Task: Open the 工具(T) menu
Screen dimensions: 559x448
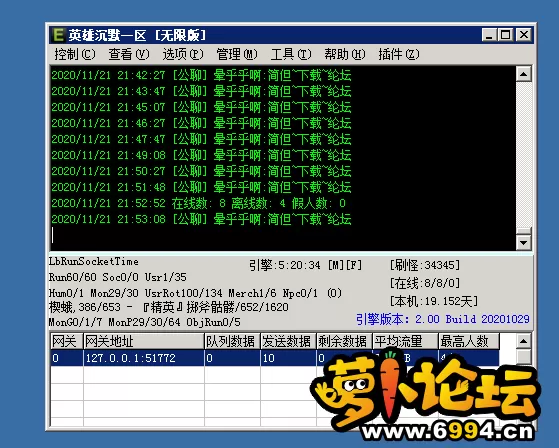Action: click(x=291, y=55)
